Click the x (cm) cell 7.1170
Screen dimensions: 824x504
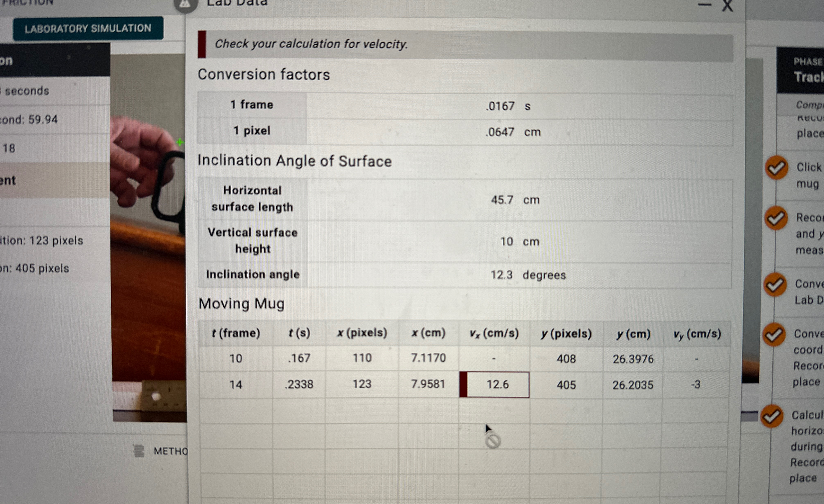[x=428, y=358]
